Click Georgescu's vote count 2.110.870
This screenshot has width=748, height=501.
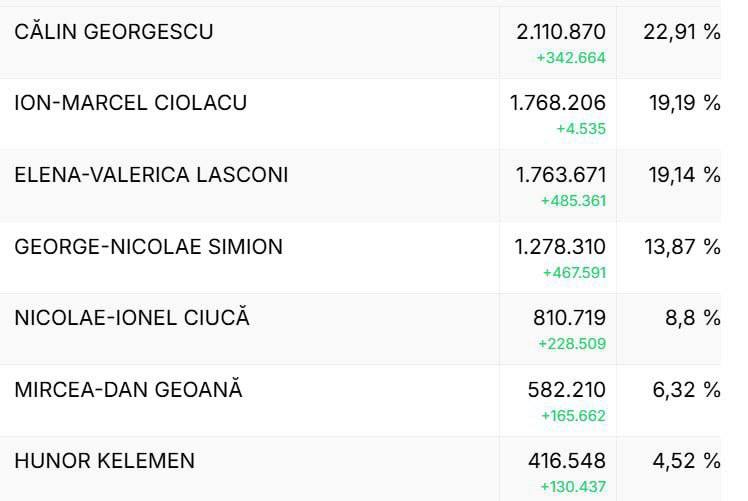561,32
